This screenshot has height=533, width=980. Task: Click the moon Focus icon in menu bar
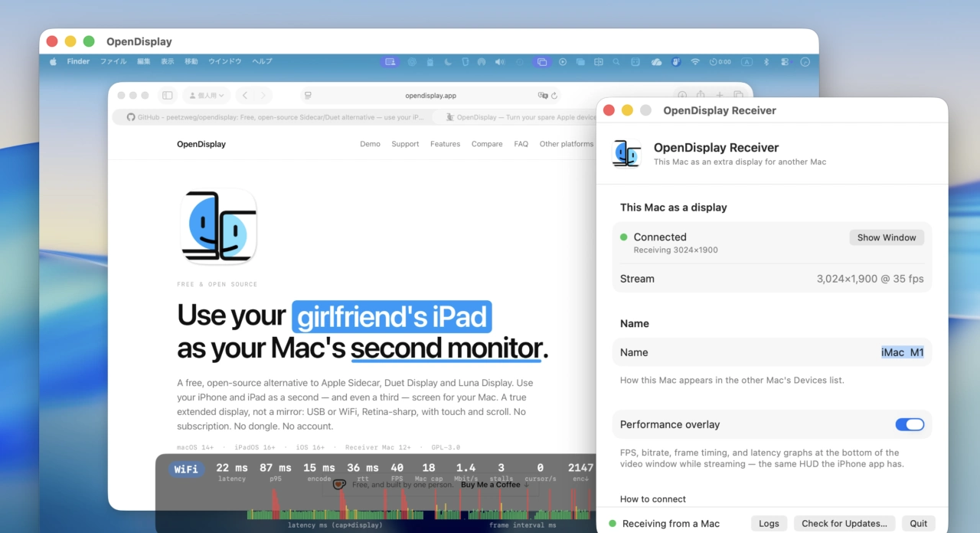[447, 62]
